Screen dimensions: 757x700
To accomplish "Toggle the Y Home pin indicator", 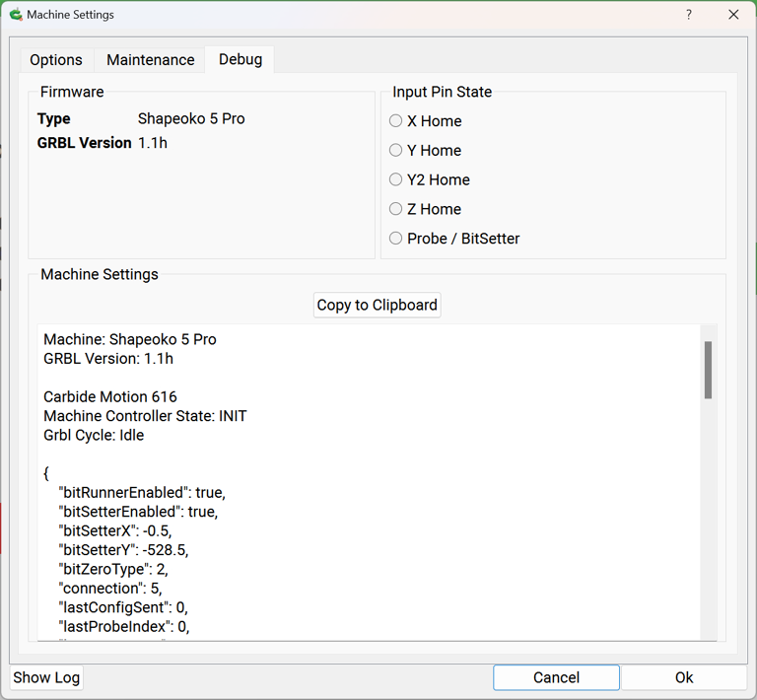I will point(396,151).
